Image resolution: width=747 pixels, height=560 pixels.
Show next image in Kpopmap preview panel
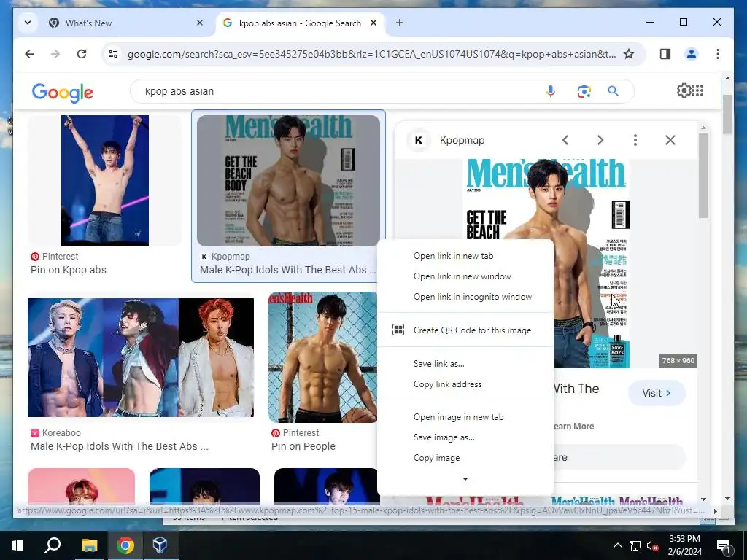click(600, 140)
